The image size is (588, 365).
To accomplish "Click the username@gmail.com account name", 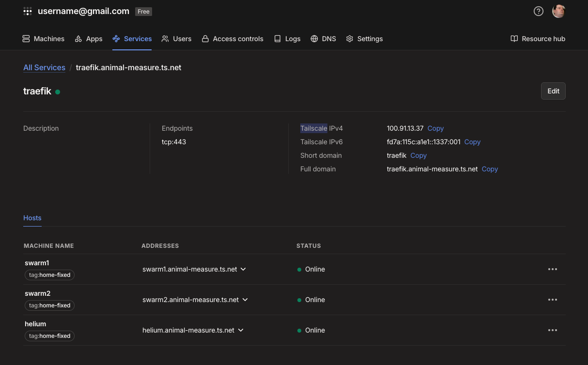I will tap(83, 11).
